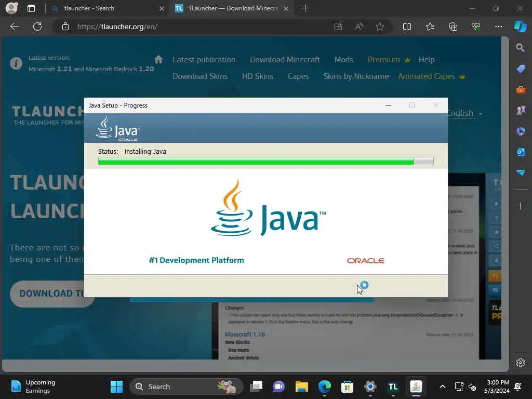The image size is (532, 399).
Task: Switch to the Java installer taskbar icon
Action: click(x=416, y=387)
